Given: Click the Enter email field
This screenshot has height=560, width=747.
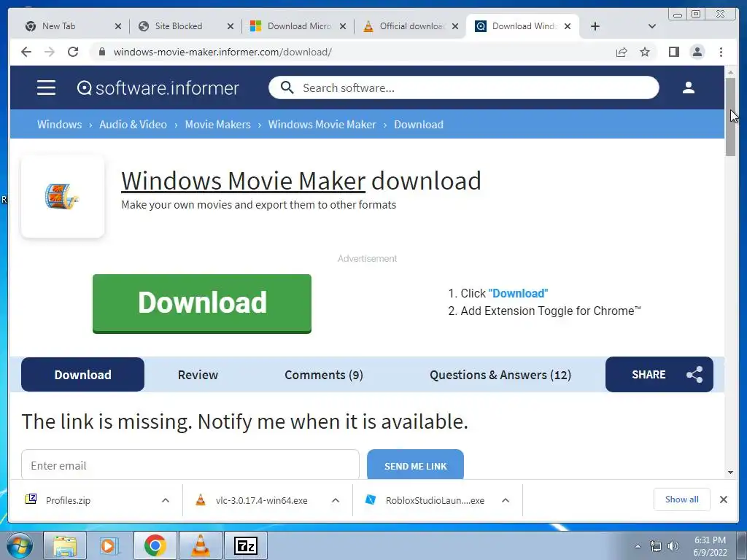Looking at the screenshot, I should coord(190,465).
